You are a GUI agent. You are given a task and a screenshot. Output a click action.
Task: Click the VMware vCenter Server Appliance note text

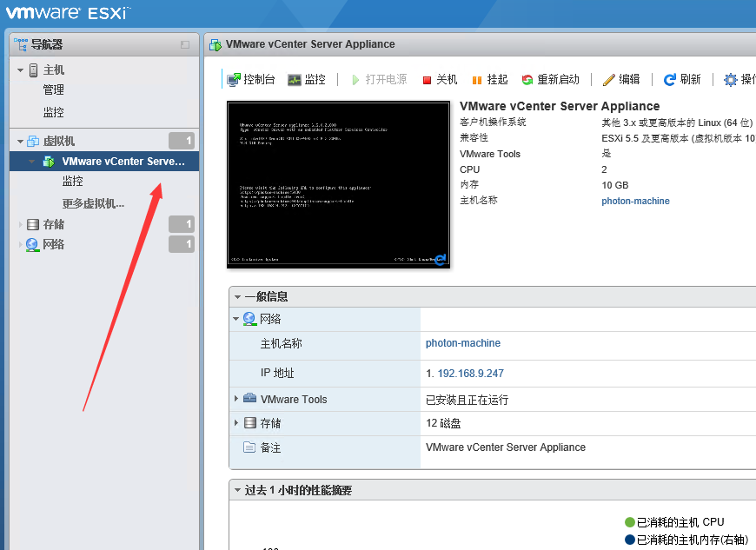tap(506, 447)
